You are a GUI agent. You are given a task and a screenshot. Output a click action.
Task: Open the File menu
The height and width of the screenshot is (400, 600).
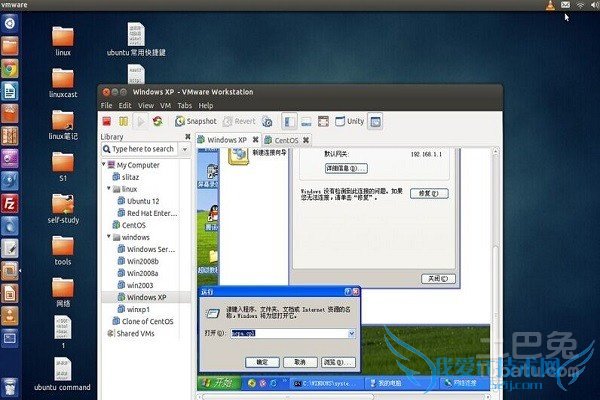pos(106,105)
